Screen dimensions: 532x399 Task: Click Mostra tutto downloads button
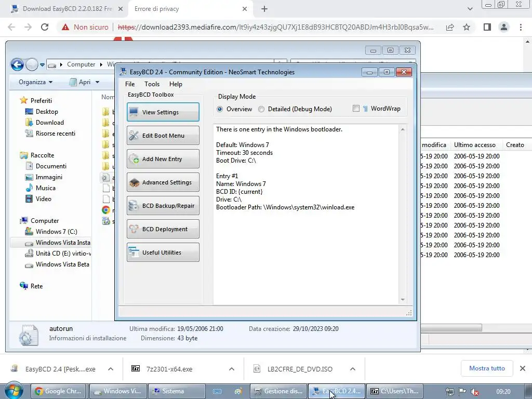coord(487,368)
